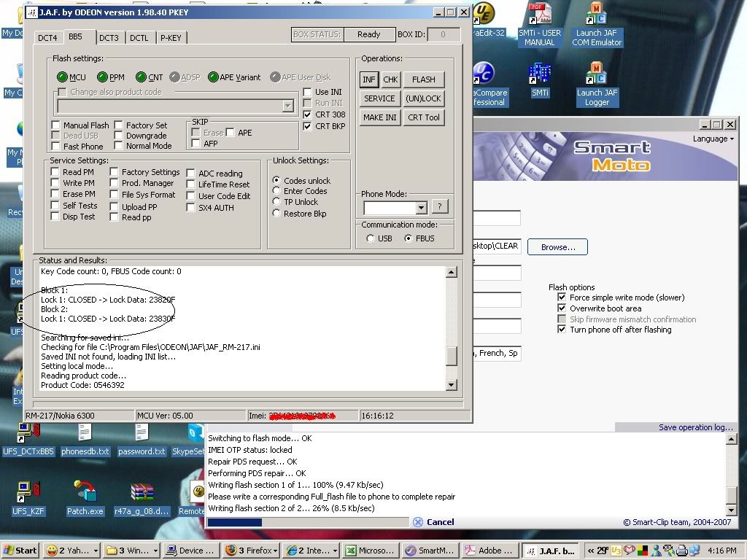Select the Patch.exe desktop icon
Image resolution: width=747 pixels, height=560 pixels.
pyautogui.click(x=85, y=499)
